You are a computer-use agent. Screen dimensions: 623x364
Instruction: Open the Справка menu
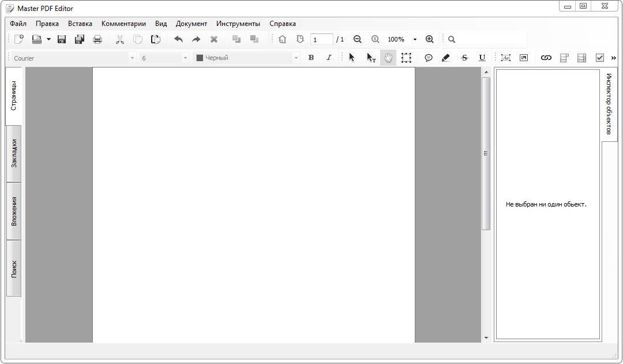[283, 24]
